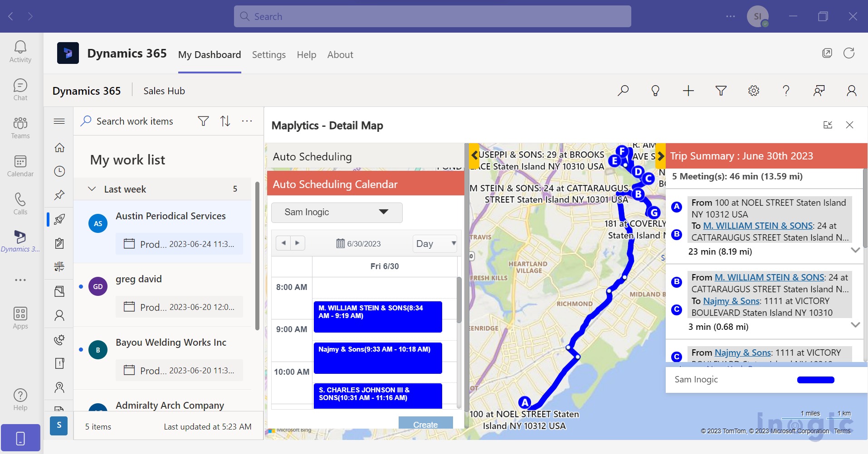The image size is (868, 454).
Task: Sort the work list items
Action: (225, 121)
